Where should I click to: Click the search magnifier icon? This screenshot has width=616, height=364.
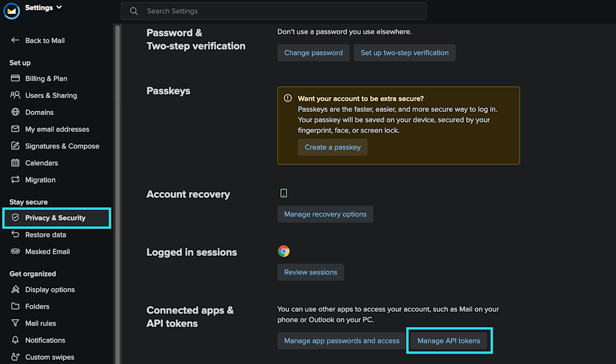tap(134, 11)
